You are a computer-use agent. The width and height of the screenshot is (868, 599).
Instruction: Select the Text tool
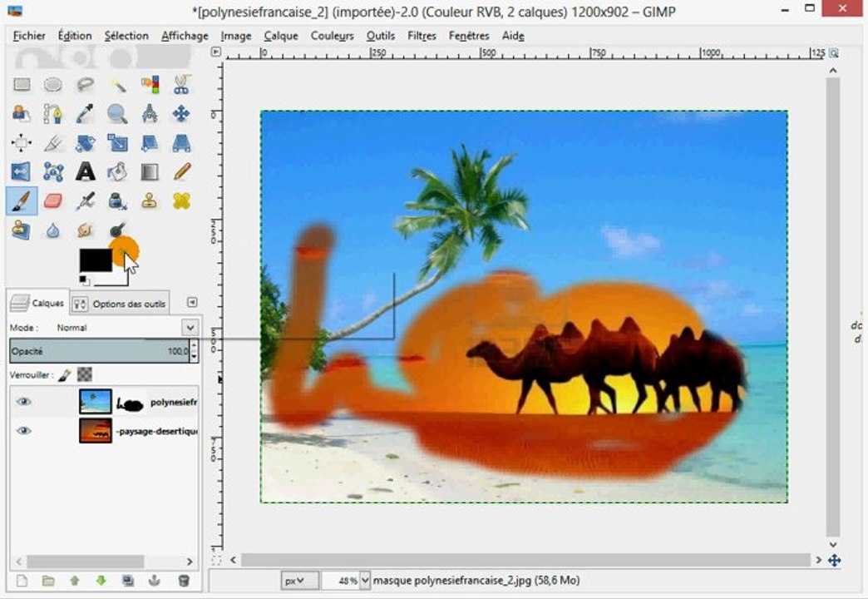point(86,171)
